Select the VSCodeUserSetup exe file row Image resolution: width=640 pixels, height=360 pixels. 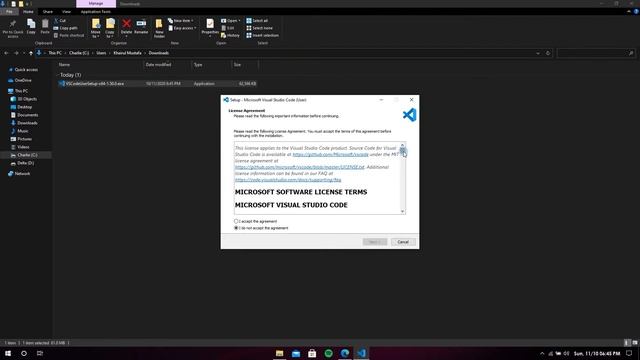tap(157, 84)
